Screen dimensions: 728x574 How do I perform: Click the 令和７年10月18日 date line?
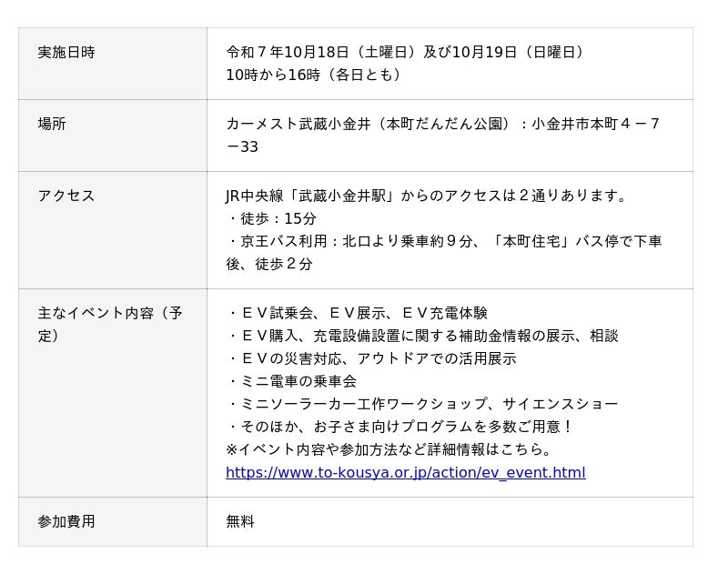click(405, 52)
